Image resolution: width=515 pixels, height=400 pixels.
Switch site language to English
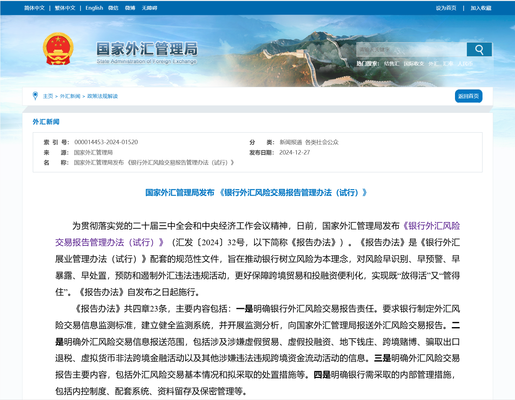94,8
